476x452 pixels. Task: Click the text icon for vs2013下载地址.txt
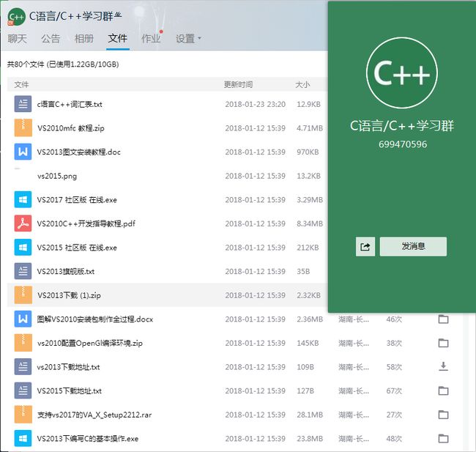[x=23, y=366]
